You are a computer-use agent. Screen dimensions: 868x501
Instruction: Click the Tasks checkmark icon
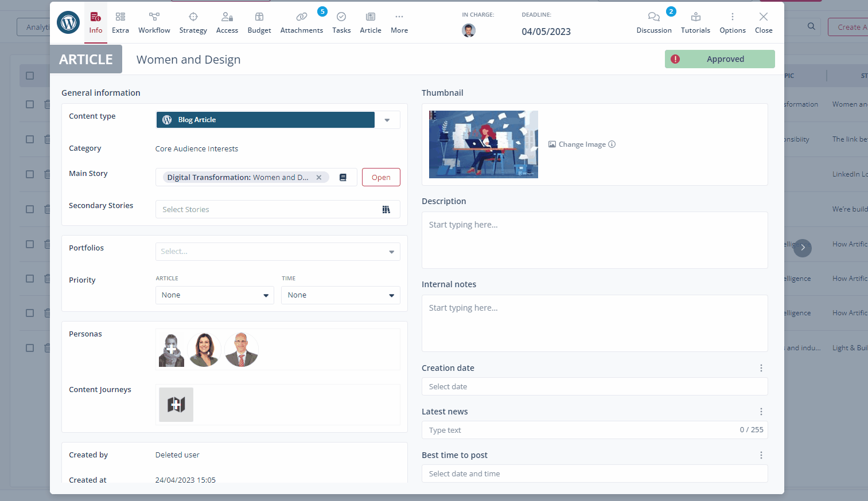point(341,17)
